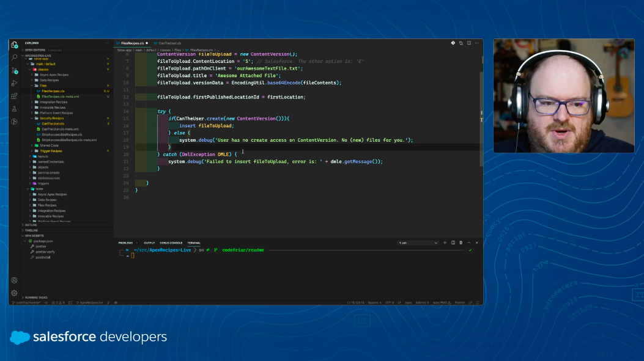Screen dimensions: 644x361
Task: Split the terminal panel
Action: (x=453, y=243)
